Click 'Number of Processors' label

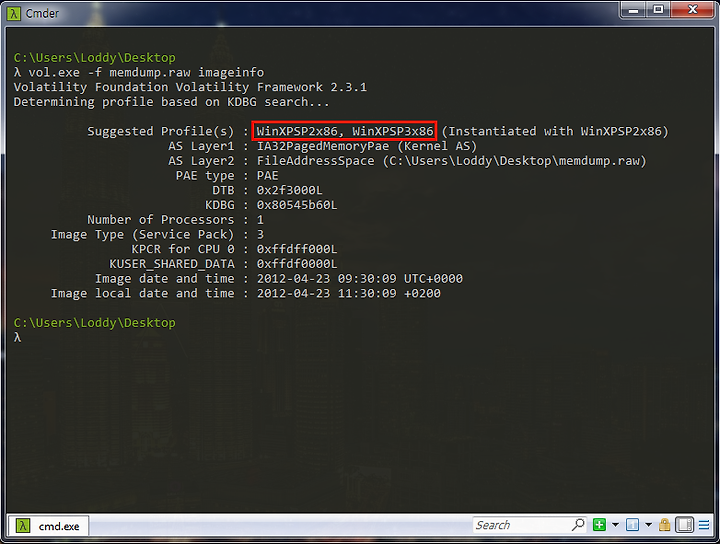pyautogui.click(x=161, y=220)
